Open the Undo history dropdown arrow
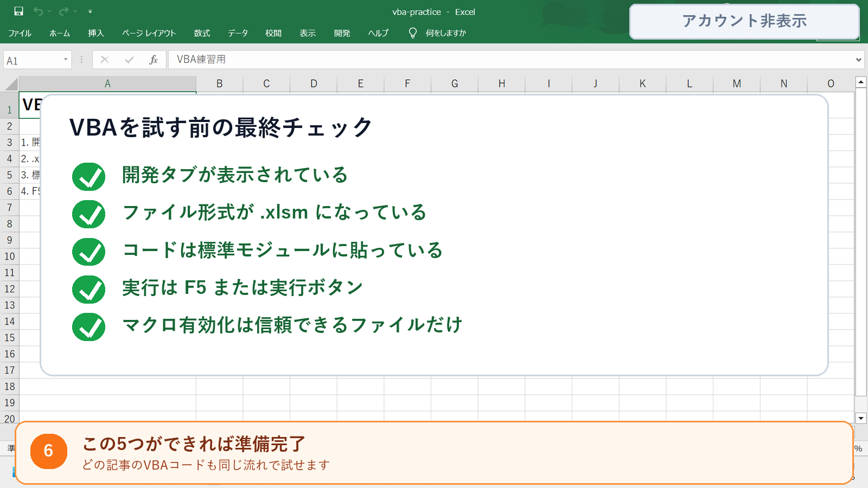 tap(49, 11)
